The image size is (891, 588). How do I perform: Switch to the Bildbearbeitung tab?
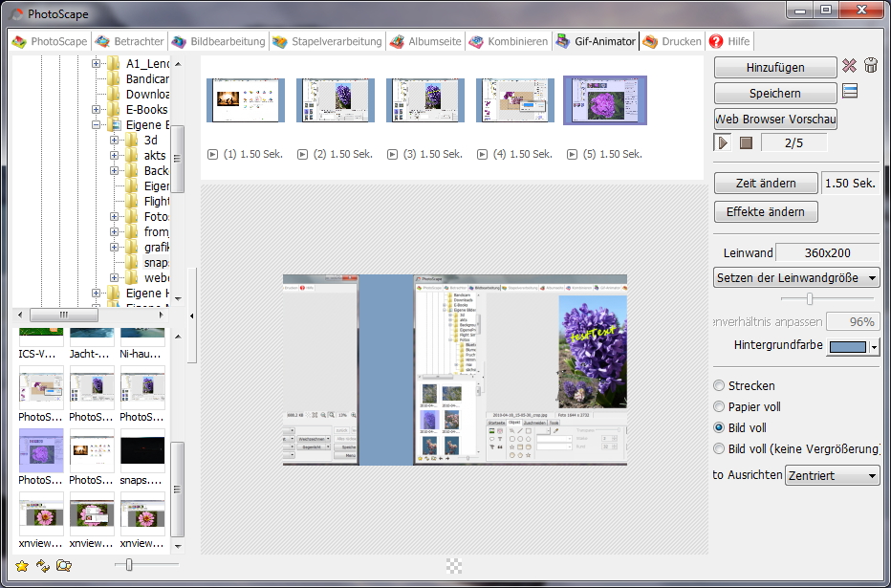pyautogui.click(x=220, y=42)
